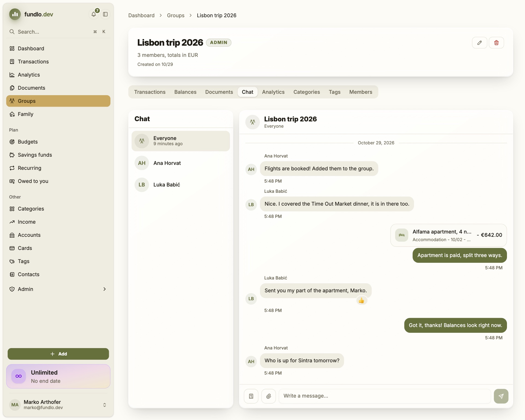Open Accounts in the sidebar
The width and height of the screenshot is (525, 420).
click(58, 235)
